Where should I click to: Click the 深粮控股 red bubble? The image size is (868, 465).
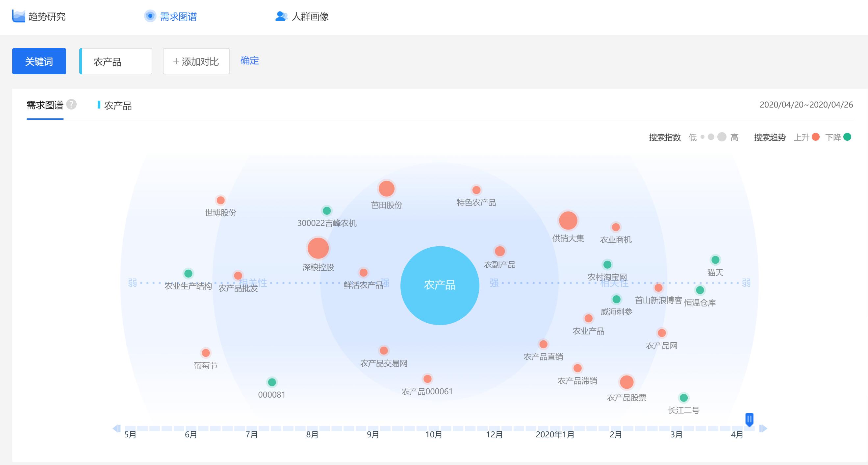tap(318, 248)
